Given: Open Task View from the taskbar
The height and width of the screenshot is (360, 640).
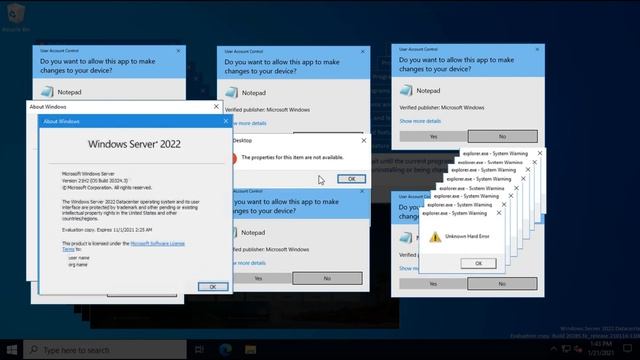Looking at the screenshot, I should click(x=199, y=350).
